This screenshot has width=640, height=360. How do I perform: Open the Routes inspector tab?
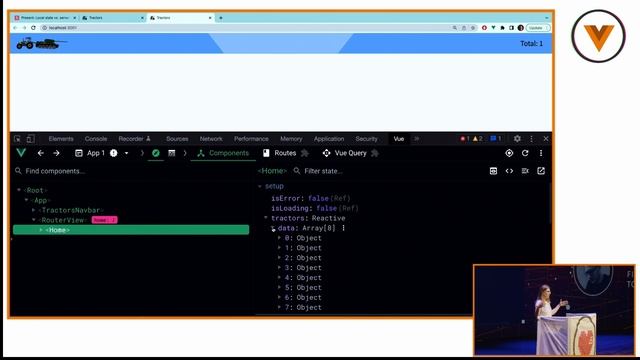[x=280, y=153]
